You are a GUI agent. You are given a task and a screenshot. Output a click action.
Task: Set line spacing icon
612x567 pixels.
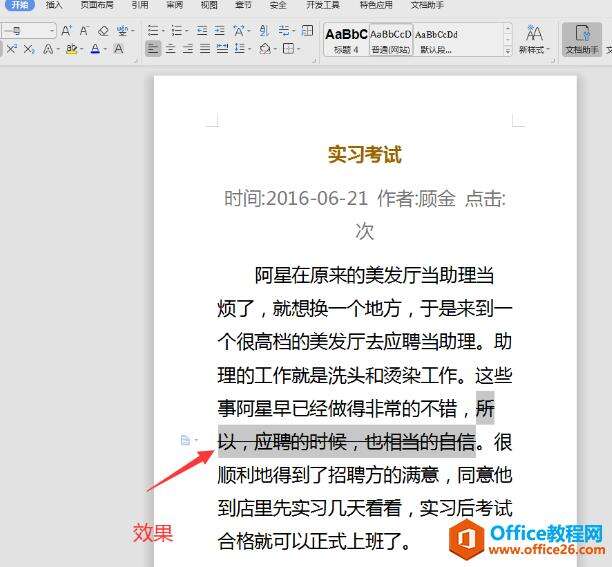pos(239,49)
